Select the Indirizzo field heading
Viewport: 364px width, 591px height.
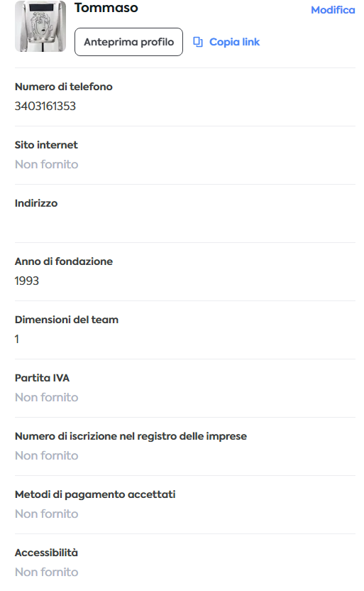(36, 203)
